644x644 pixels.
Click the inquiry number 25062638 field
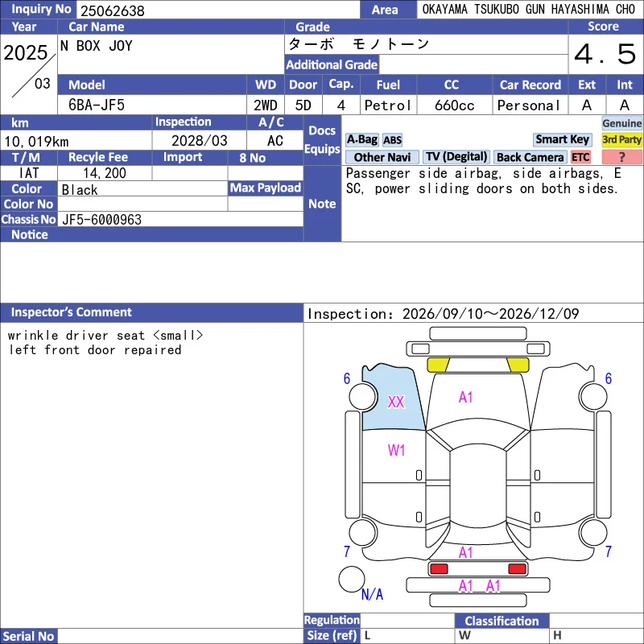(218, 10)
